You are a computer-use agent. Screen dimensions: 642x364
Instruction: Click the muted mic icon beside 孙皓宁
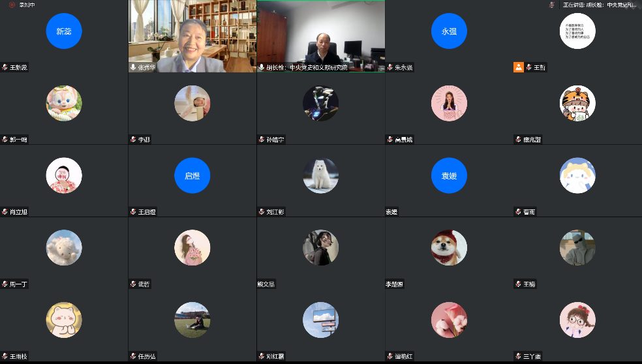262,140
